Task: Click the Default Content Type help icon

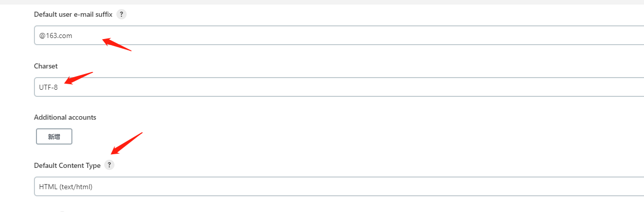Action: [109, 165]
